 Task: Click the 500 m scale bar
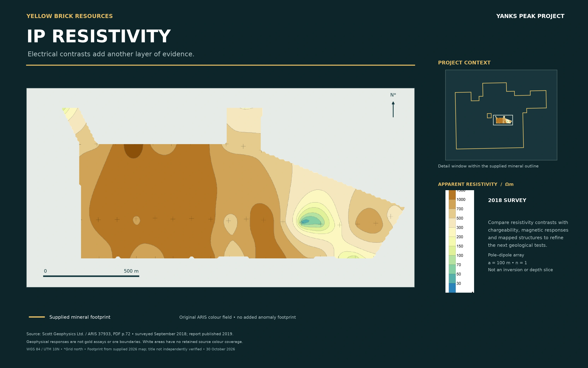tap(91, 276)
